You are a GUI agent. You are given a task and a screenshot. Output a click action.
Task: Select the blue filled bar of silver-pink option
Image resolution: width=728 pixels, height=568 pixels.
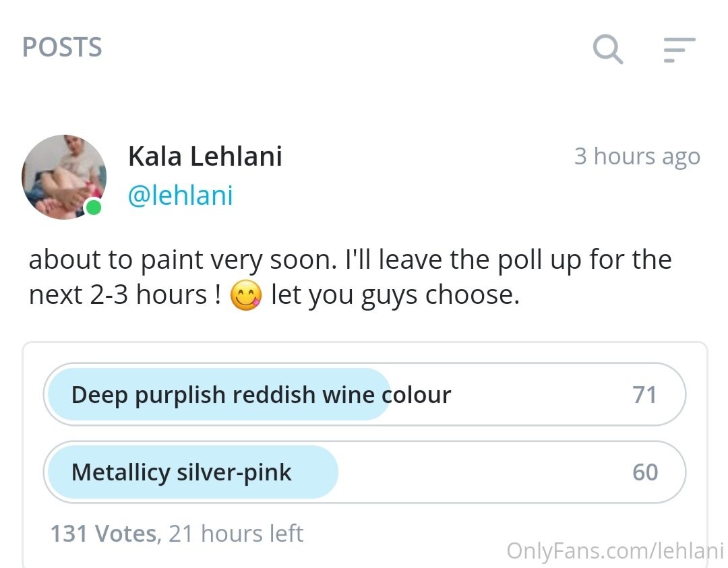click(193, 472)
